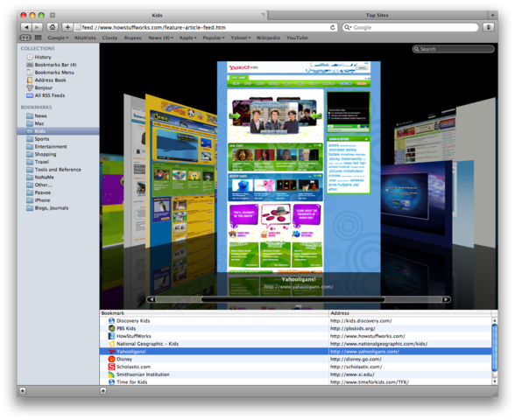Screen dimensions: 515x420
Task: Show all bookmarks using the open-book icon
Action: pyautogui.click(x=25, y=38)
